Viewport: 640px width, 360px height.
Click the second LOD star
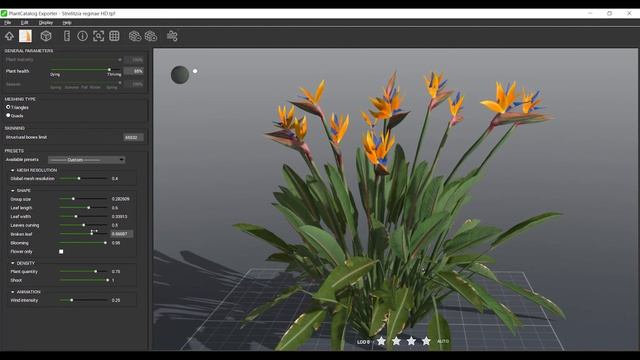point(396,341)
